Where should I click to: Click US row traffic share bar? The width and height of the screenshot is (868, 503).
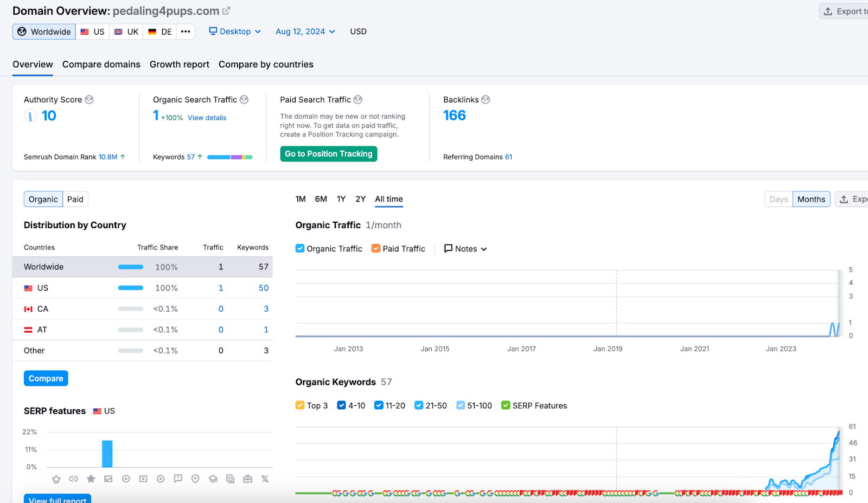(131, 288)
